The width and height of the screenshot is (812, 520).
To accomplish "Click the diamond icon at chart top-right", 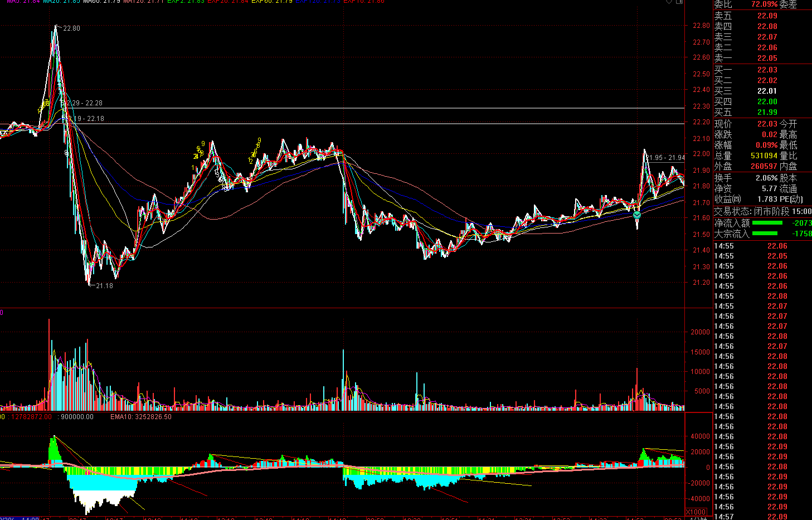I will 669,2.
